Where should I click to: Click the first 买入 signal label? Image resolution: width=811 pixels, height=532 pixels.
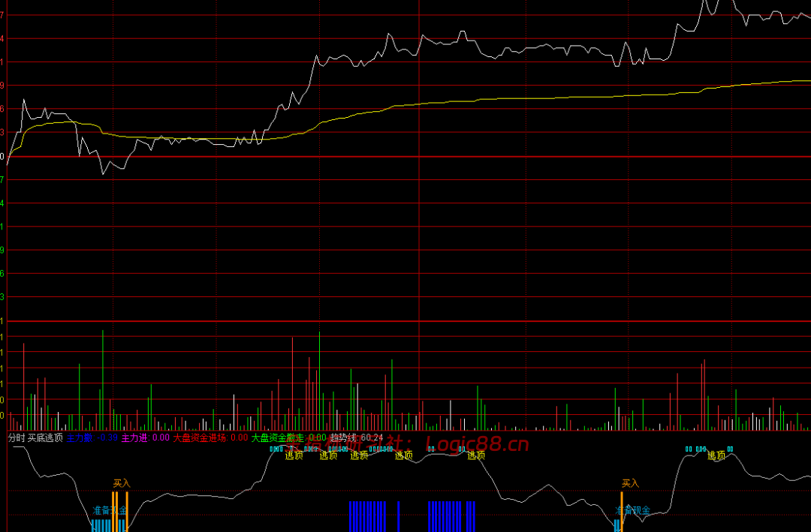click(122, 483)
